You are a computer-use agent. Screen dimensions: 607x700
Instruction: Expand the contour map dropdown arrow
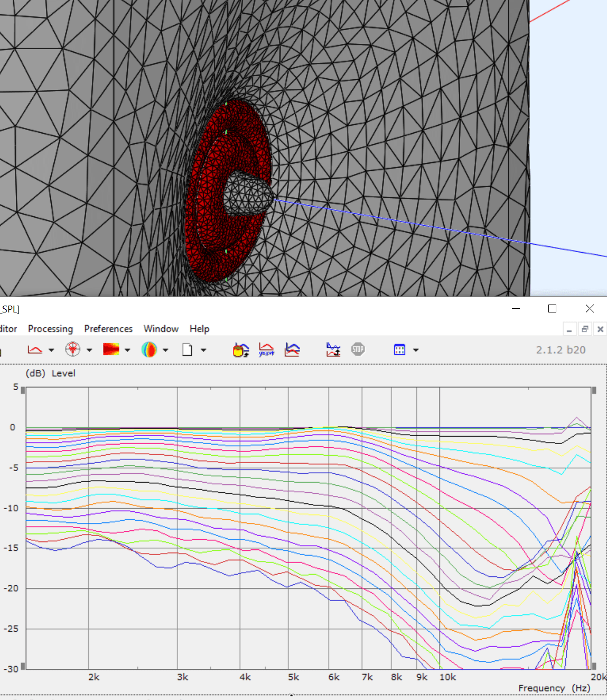(127, 350)
